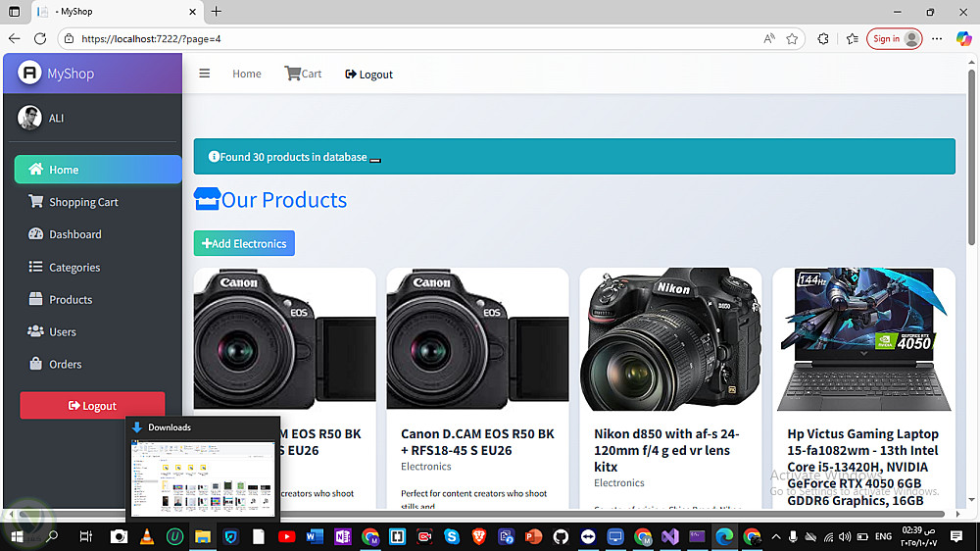Open Visual Studio from the taskbar
Viewport: 980px width, 551px height.
click(x=670, y=536)
